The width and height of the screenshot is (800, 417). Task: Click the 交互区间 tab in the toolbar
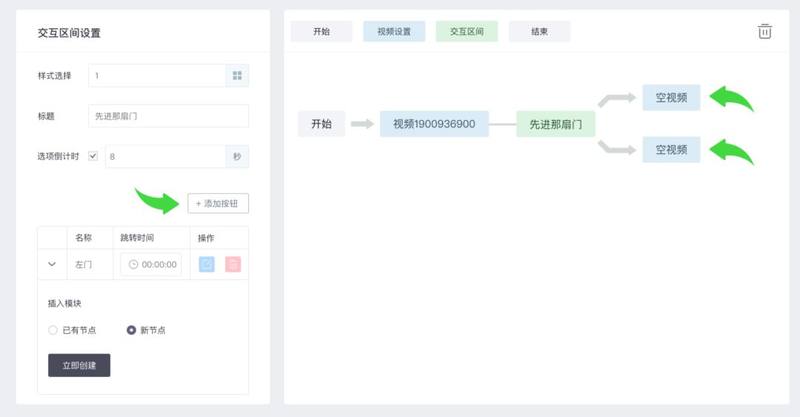pos(466,31)
